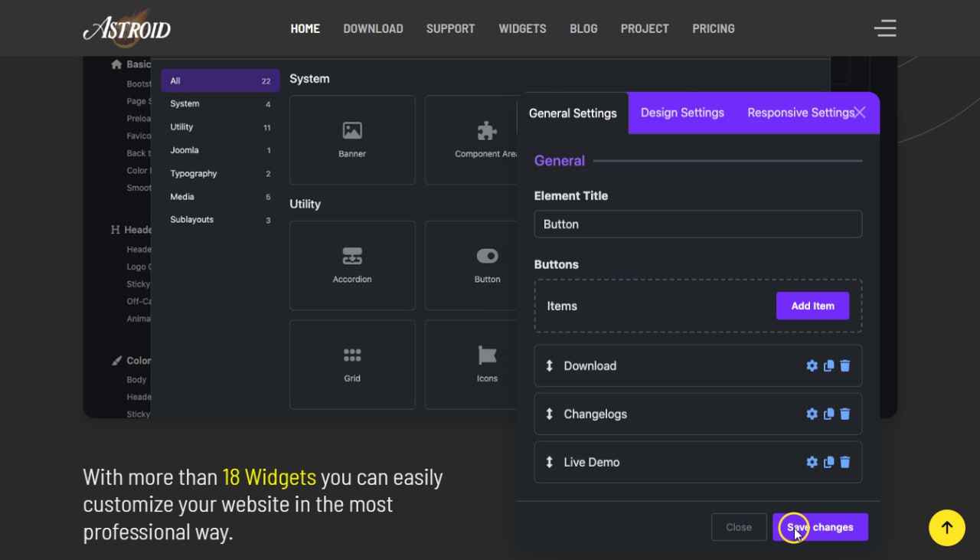Duplicate the Live Demo item
980x560 pixels.
(x=828, y=463)
